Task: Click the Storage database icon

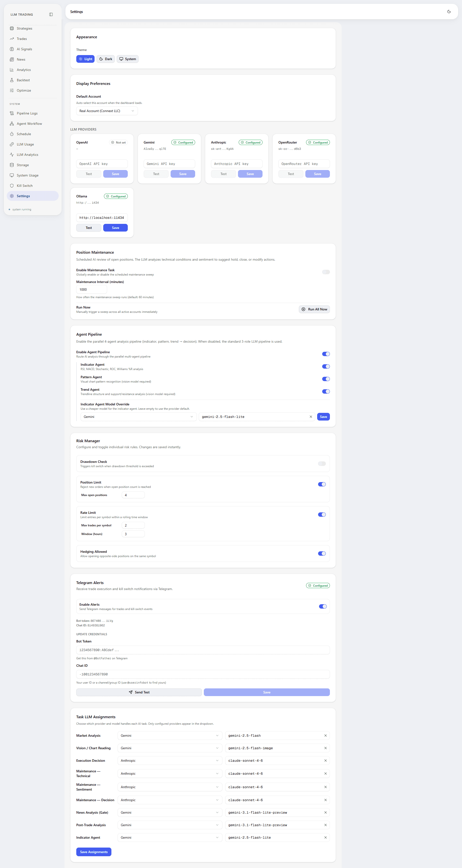Action: [x=12, y=165]
